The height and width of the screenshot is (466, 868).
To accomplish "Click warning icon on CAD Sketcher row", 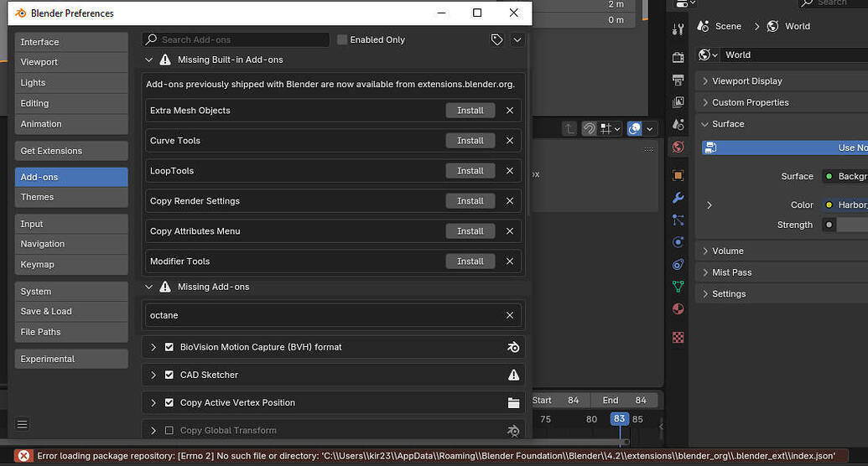I will coord(514,375).
